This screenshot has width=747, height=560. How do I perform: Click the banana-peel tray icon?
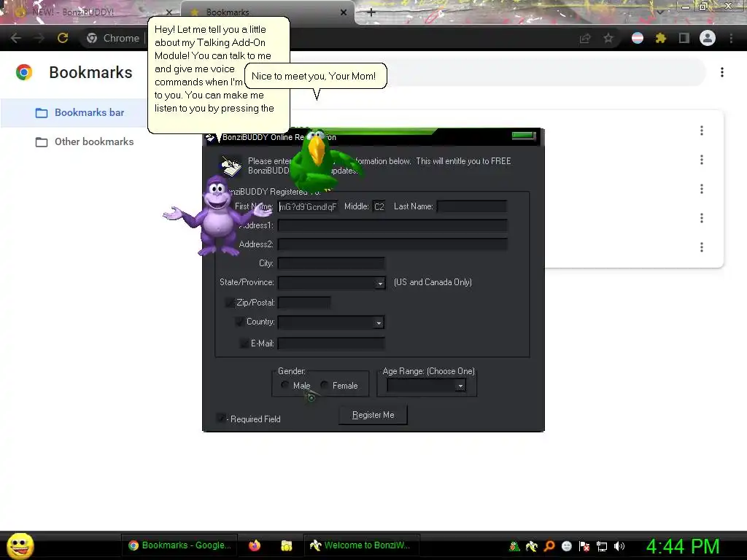pyautogui.click(x=532, y=546)
